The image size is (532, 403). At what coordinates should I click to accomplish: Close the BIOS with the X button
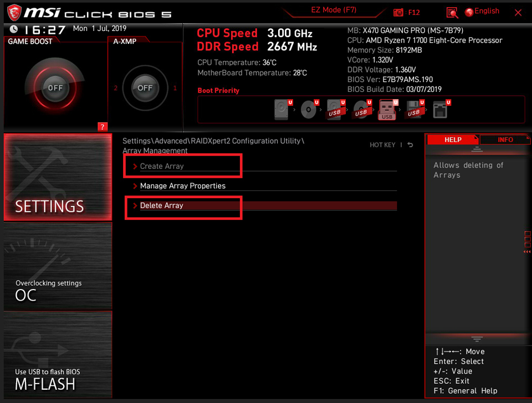pyautogui.click(x=518, y=13)
